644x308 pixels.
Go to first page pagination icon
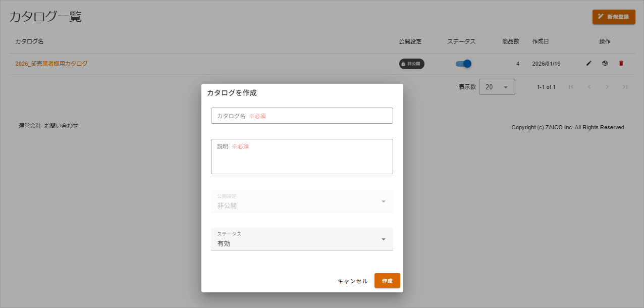(x=571, y=87)
